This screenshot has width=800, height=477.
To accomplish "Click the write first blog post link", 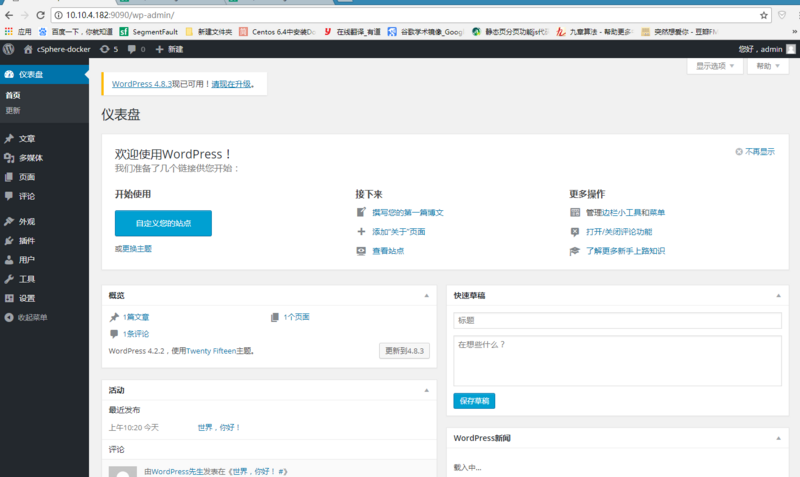I will tap(408, 213).
